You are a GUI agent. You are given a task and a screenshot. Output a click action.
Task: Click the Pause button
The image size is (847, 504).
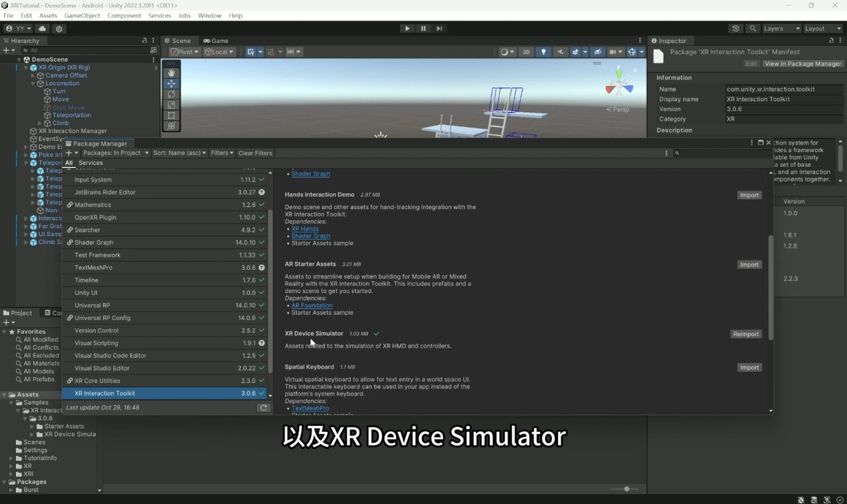(423, 28)
